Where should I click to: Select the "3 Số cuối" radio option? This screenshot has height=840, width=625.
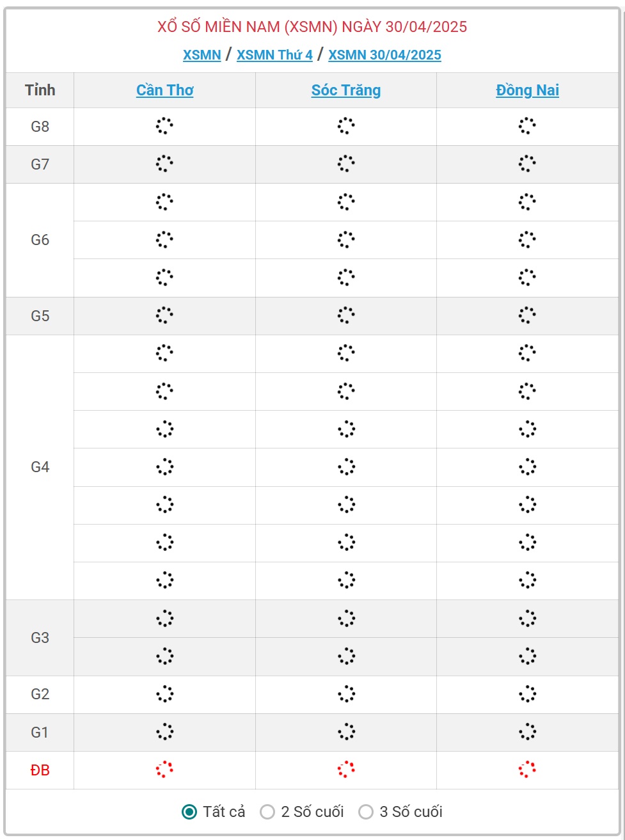coord(366,812)
